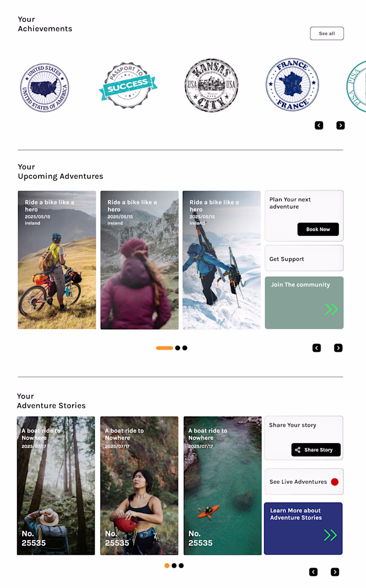366x588 pixels.
Task: Open the kayak boat ride story card
Action: point(223,485)
